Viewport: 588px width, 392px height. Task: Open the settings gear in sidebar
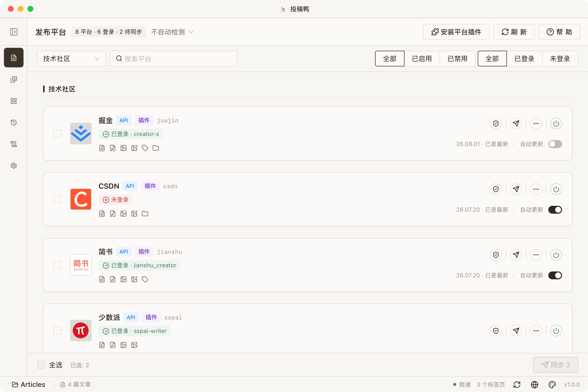[x=14, y=166]
